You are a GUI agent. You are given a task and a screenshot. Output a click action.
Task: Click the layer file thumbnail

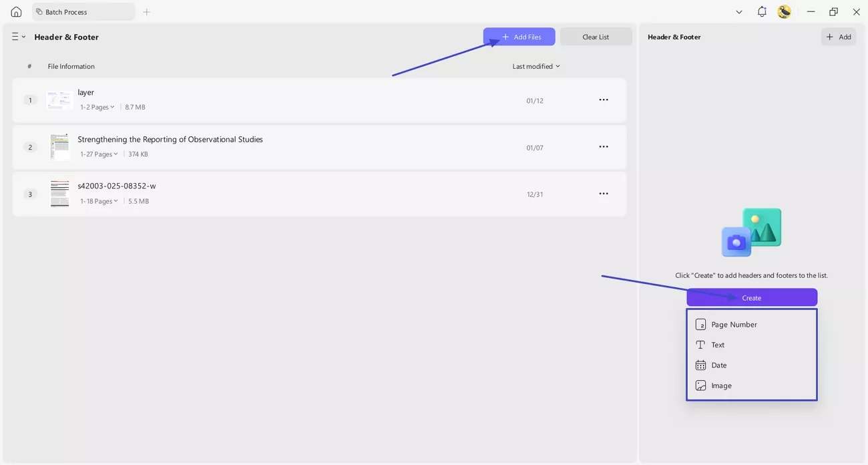point(59,100)
